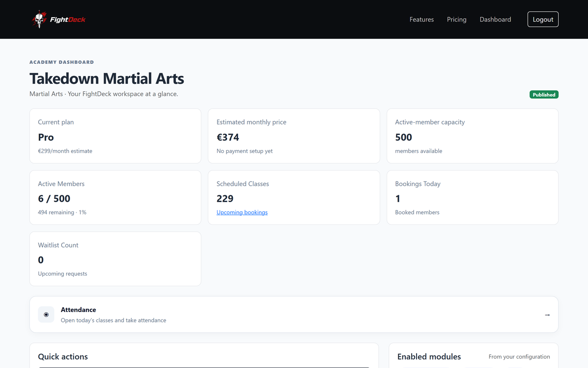Open the Upcoming bookings link
The image size is (588, 368).
tap(242, 212)
